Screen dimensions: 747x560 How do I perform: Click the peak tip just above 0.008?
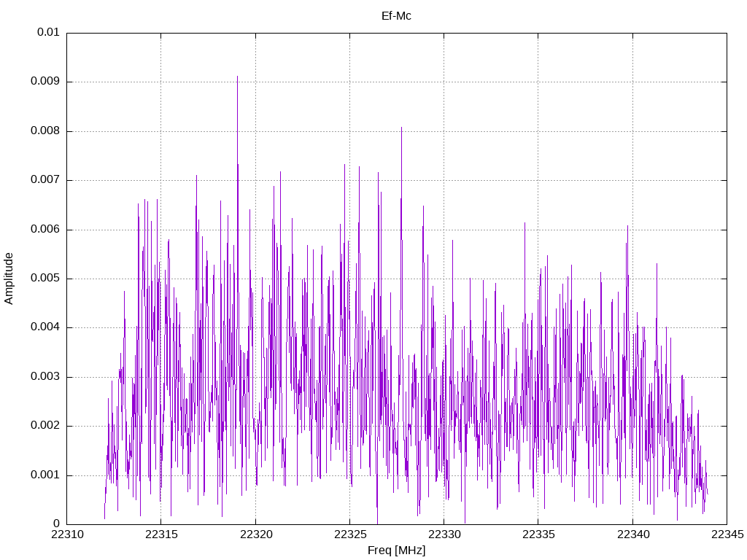pos(402,128)
